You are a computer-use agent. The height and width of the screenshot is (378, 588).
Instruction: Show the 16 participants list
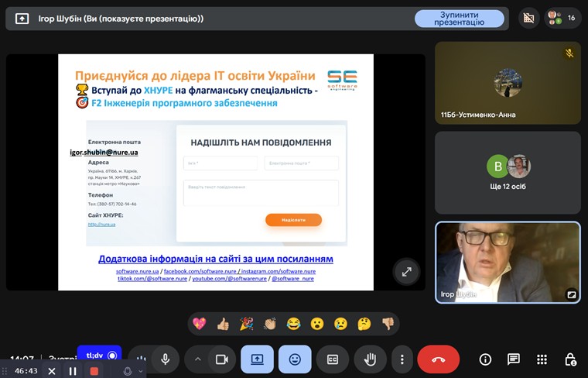(x=562, y=18)
